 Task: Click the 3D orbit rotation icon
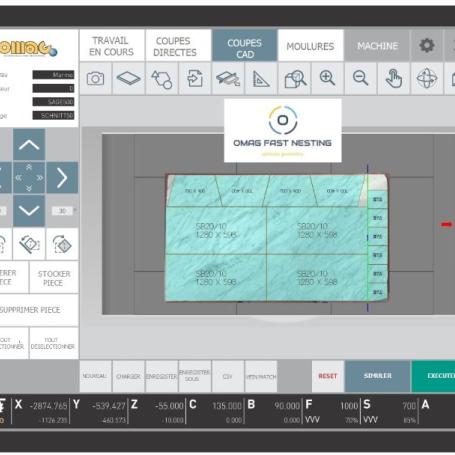[x=427, y=79]
